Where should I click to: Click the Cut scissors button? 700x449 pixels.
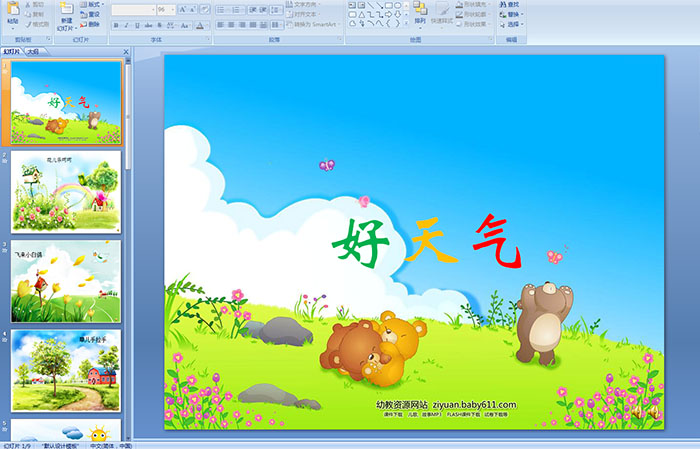tap(35, 4)
